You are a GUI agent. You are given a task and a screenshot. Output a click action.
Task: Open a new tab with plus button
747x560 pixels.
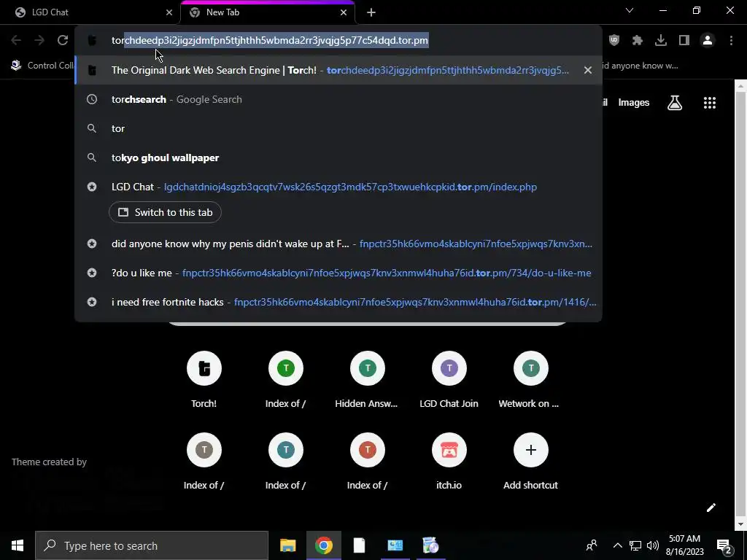371,12
